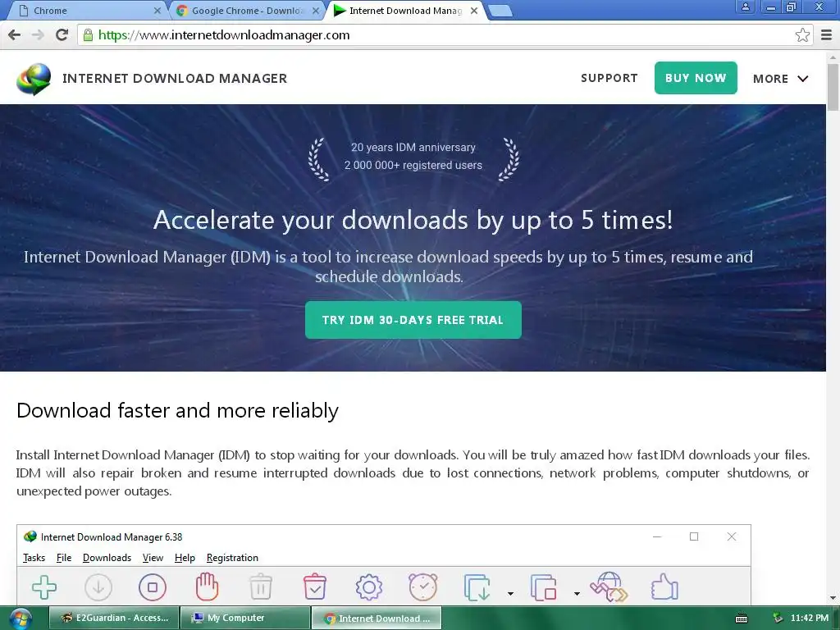
Task: Click the green plus Add URL icon
Action: click(44, 587)
